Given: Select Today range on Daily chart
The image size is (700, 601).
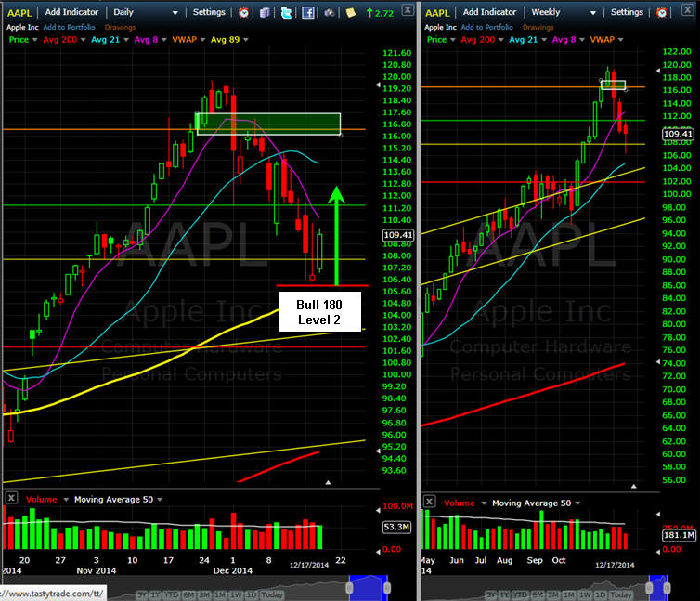Looking at the screenshot, I should click(x=271, y=594).
